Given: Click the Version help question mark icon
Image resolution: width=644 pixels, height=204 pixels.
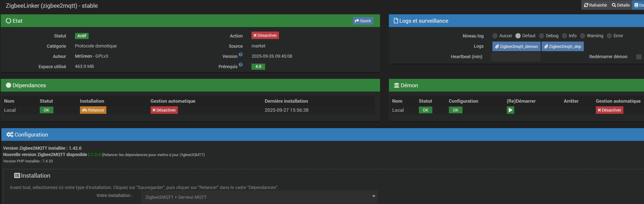Looking at the screenshot, I should click(x=241, y=54).
